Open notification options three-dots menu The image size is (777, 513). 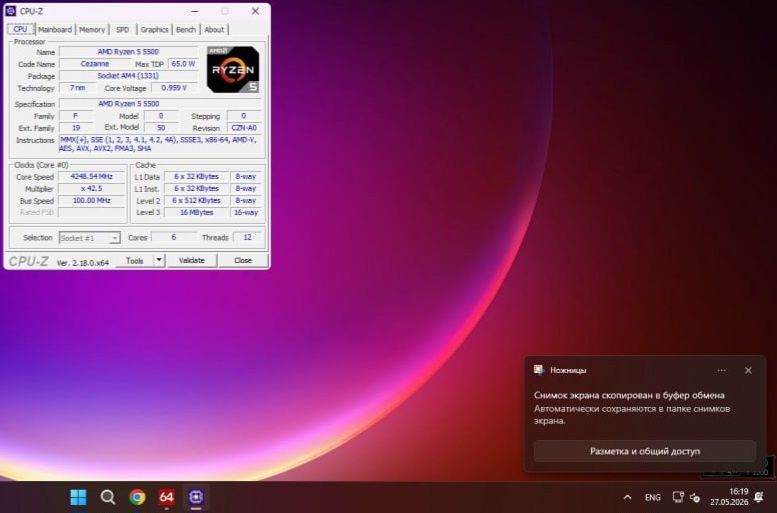[x=722, y=370]
